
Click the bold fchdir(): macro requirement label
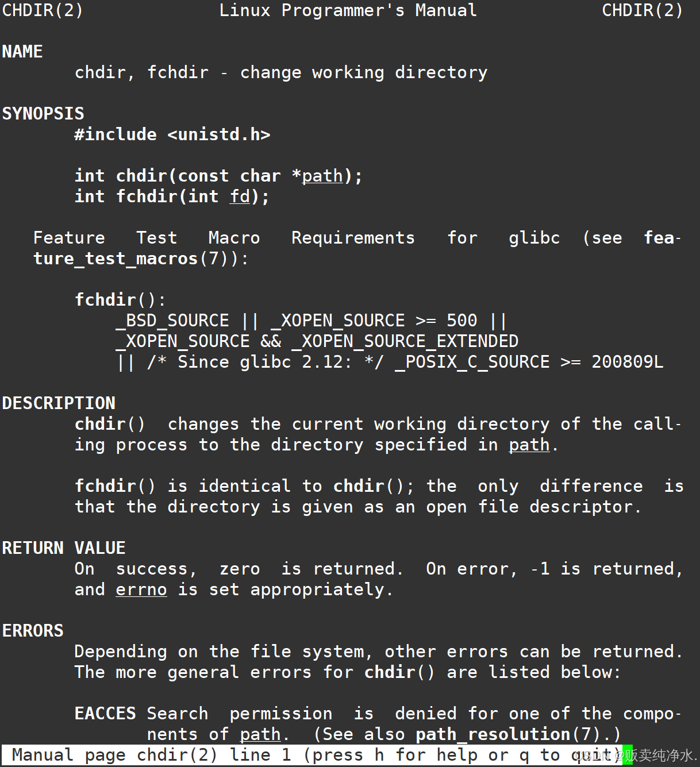click(120, 300)
